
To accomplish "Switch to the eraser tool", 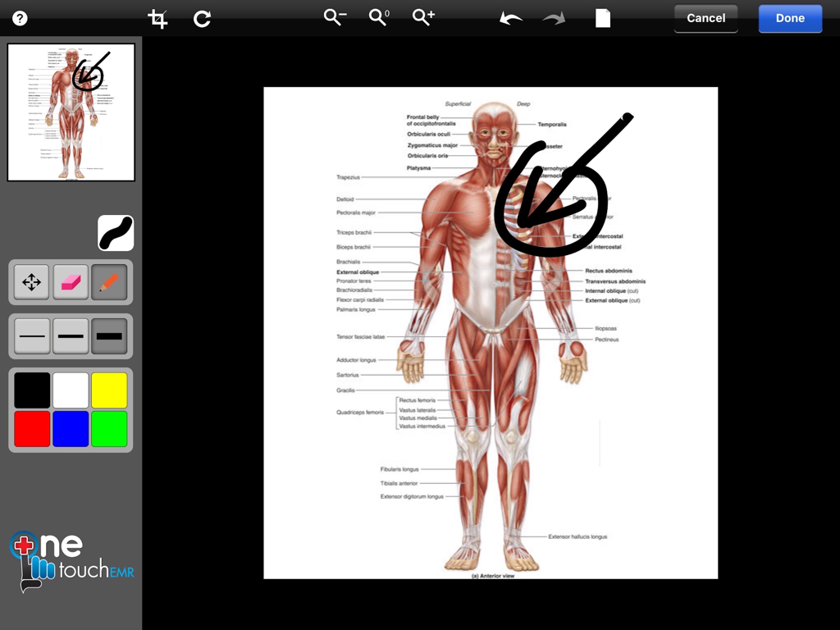I will tap(71, 281).
